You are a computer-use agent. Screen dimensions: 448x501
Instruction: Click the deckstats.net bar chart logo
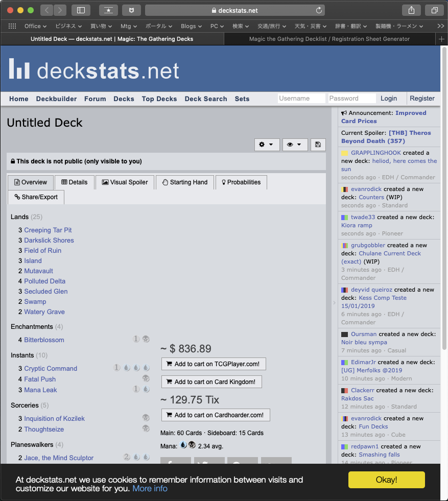click(x=19, y=68)
